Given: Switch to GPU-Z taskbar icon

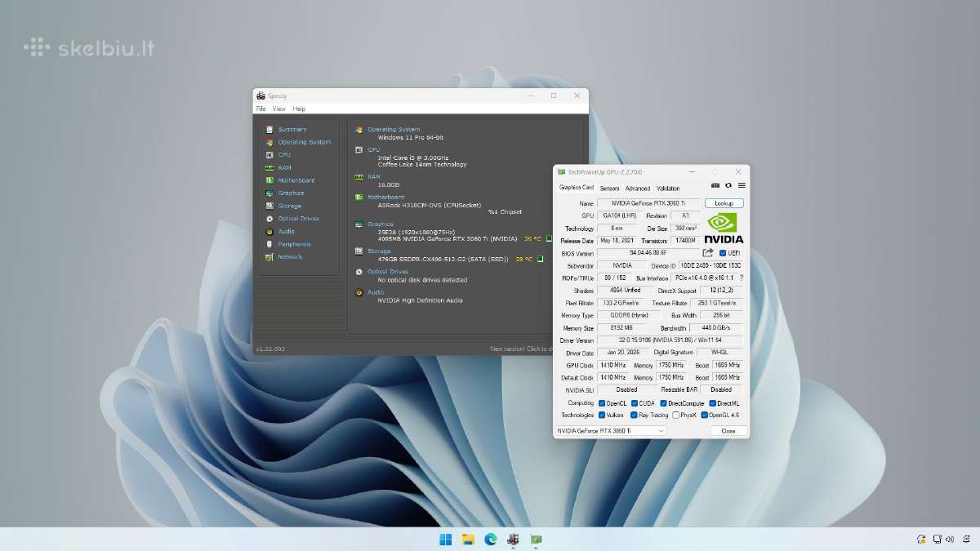Looking at the screenshot, I should 537,539.
